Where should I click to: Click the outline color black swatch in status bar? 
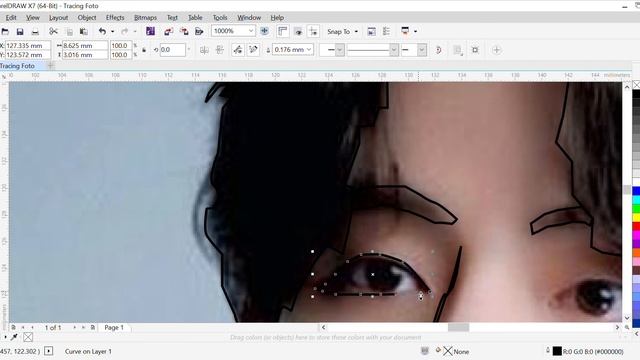point(557,351)
